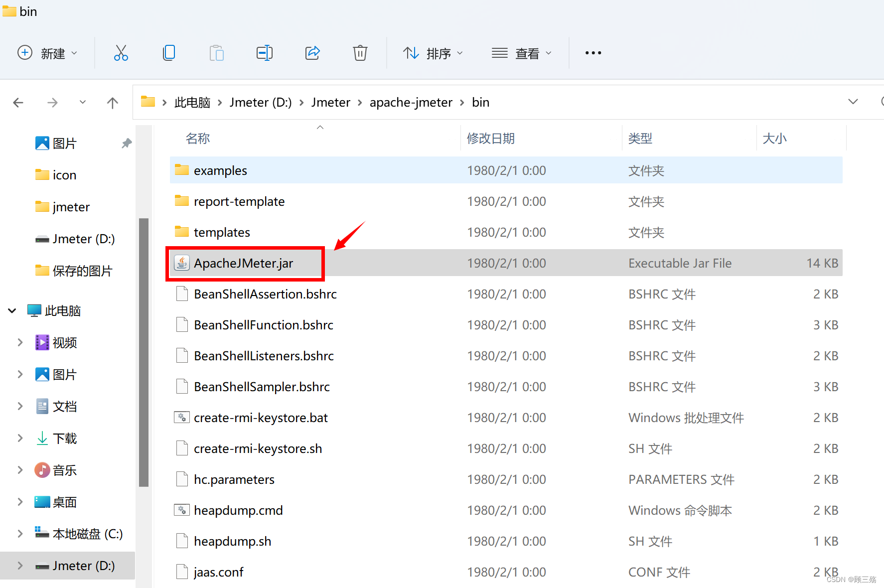This screenshot has width=884, height=588.
Task: Click the Paste clipboard icon
Action: pos(216,53)
